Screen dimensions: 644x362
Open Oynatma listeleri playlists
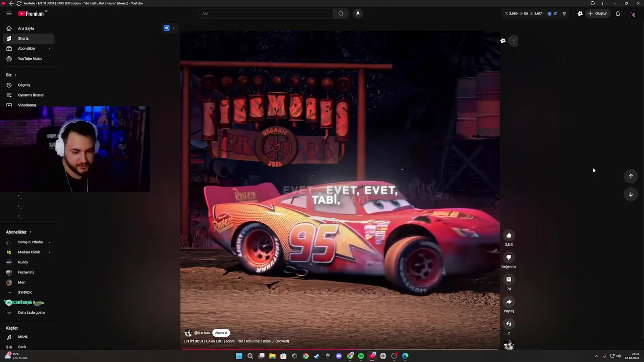tap(29, 95)
